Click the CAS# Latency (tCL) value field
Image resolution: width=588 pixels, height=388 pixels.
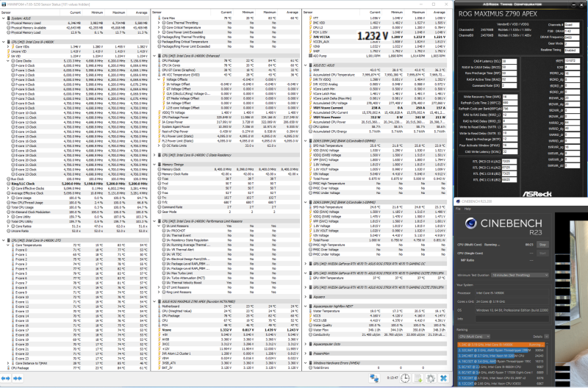(509, 61)
